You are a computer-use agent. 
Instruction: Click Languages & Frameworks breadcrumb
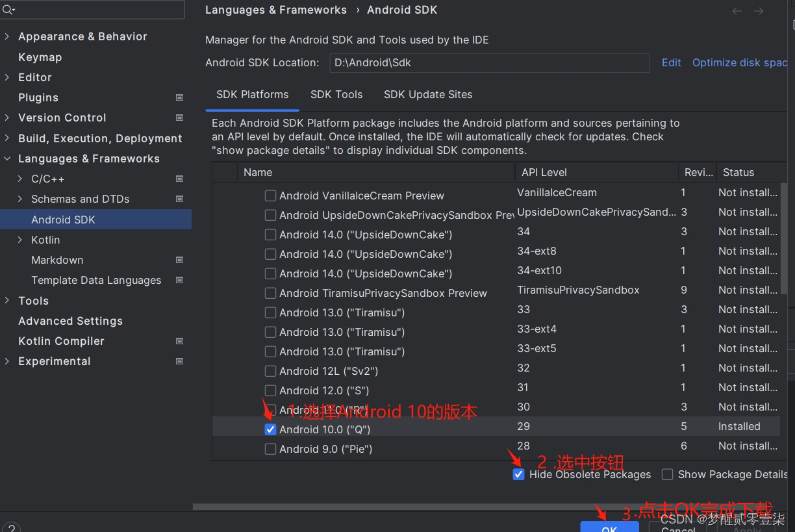coord(276,10)
